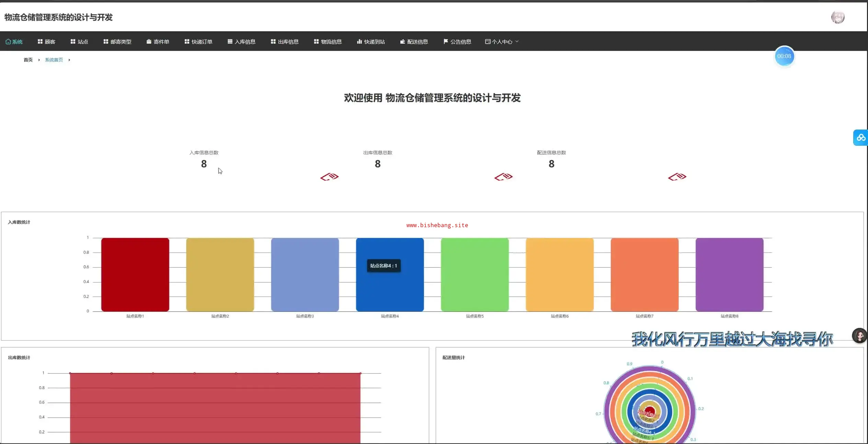Click the 首页 breadcrumb link

tap(28, 60)
